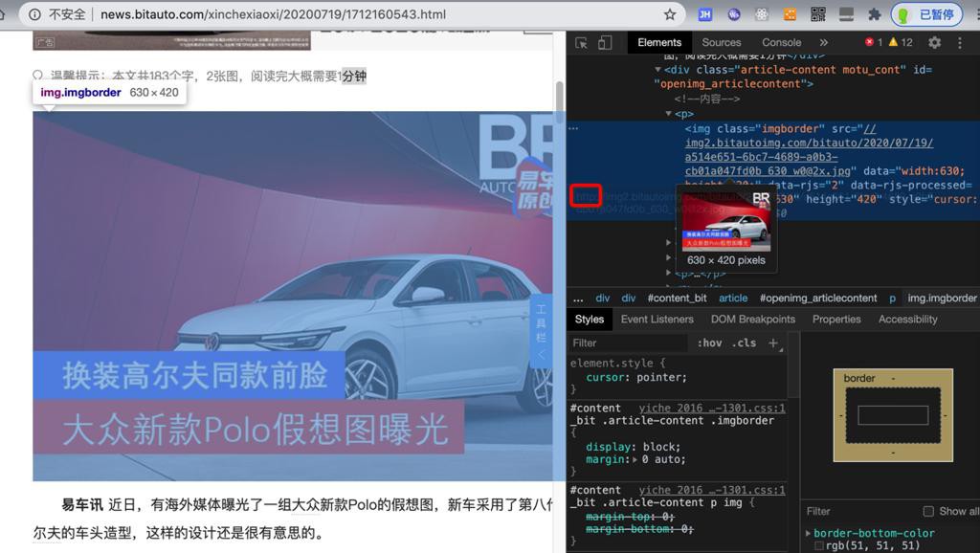
Task: Open DevTools settings gear
Action: tap(934, 42)
